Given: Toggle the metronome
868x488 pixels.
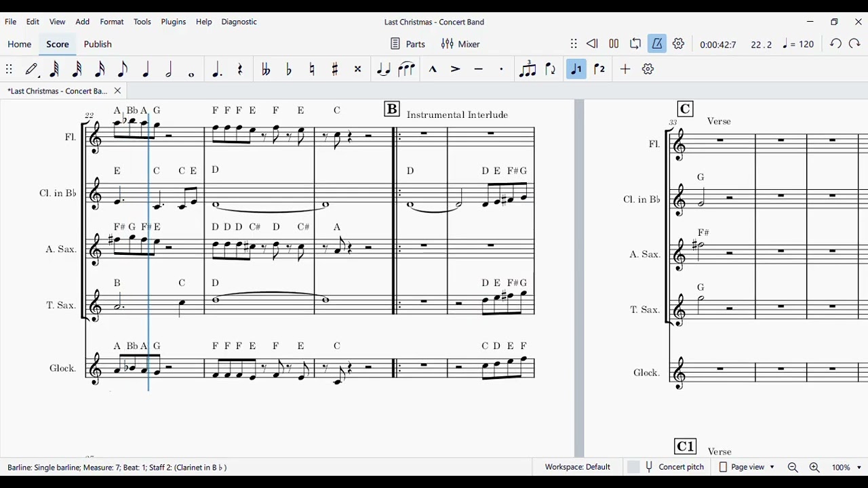Looking at the screenshot, I should (657, 44).
